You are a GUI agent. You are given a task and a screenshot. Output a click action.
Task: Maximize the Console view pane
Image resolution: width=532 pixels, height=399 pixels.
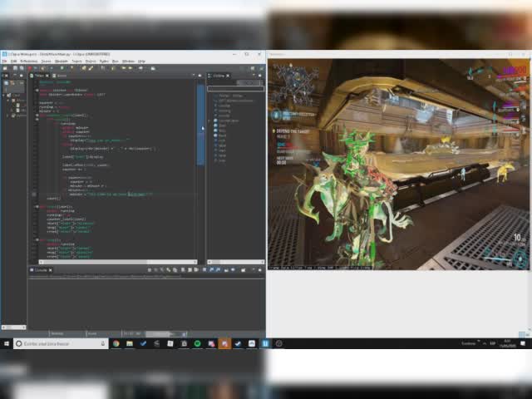pyautogui.click(x=260, y=269)
